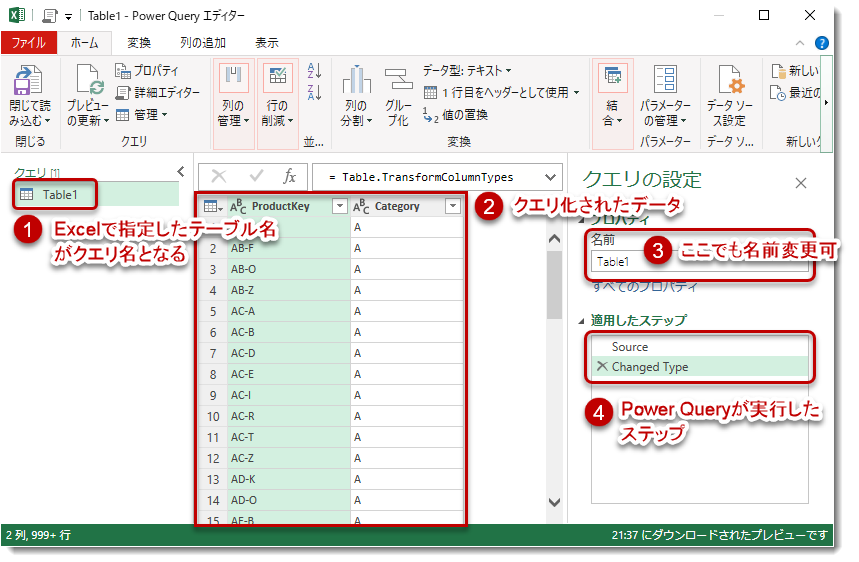Viewport: 859px width, 562px height.
Task: Click the Excel icon in the title bar
Action: 17,15
